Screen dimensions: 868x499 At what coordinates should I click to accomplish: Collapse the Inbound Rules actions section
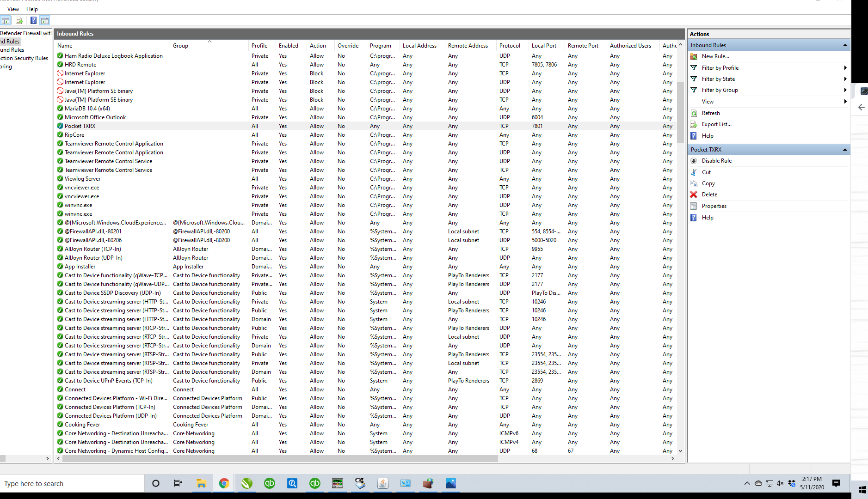(x=845, y=45)
